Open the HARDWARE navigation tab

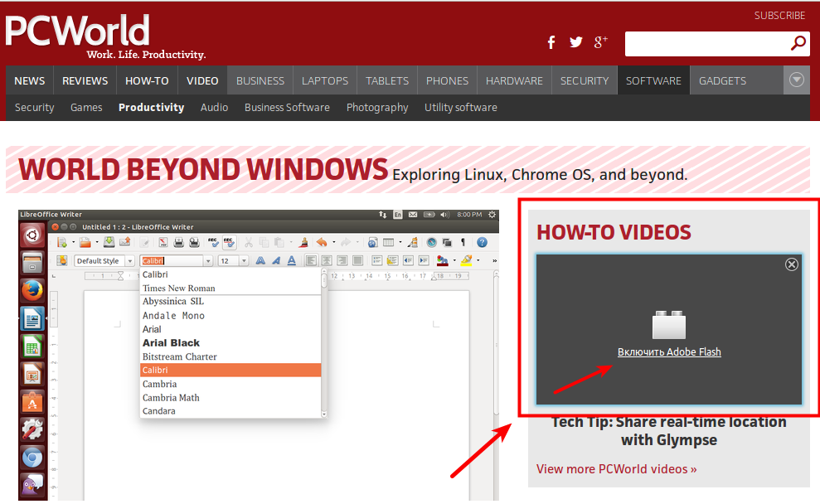pyautogui.click(x=514, y=80)
